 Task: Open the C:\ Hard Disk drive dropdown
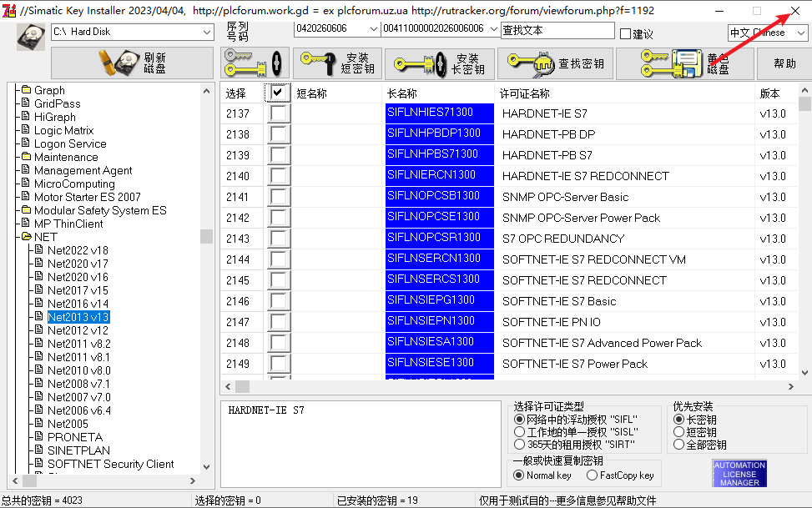pyautogui.click(x=207, y=32)
